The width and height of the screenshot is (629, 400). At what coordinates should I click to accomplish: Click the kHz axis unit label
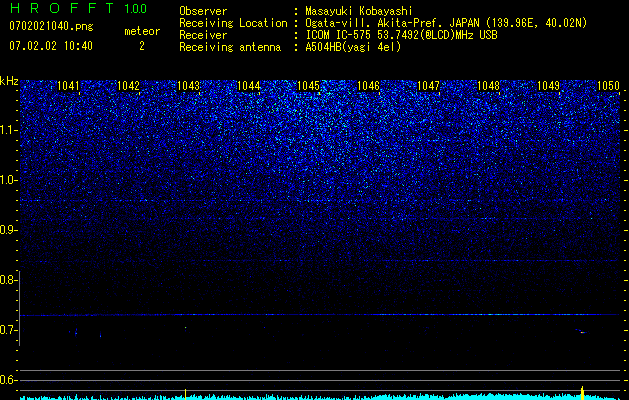[9, 81]
